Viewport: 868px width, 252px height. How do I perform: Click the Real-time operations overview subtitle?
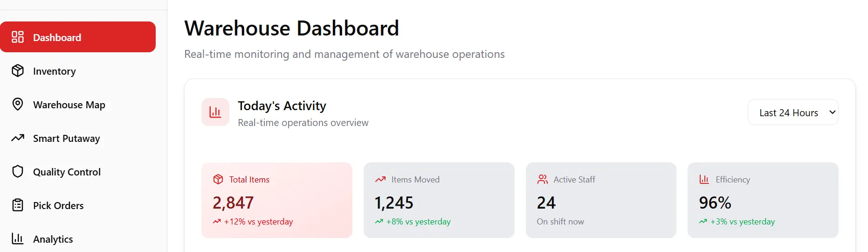tap(303, 123)
